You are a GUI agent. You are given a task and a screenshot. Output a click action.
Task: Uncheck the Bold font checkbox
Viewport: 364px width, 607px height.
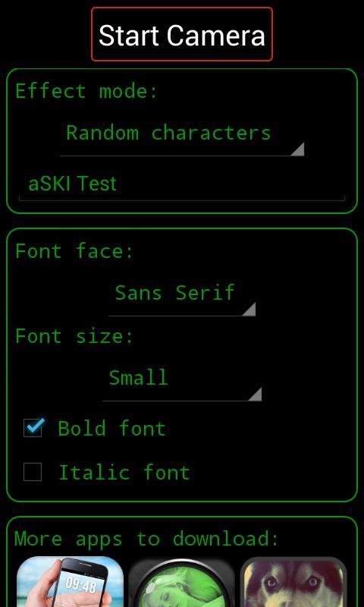[33, 428]
